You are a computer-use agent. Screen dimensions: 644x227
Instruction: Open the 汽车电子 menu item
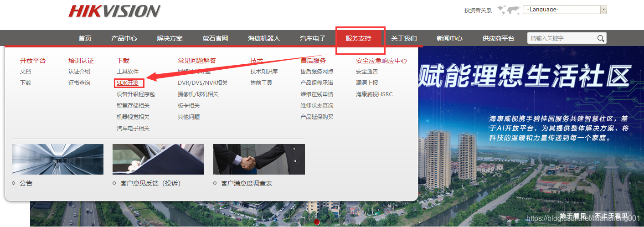pos(313,38)
